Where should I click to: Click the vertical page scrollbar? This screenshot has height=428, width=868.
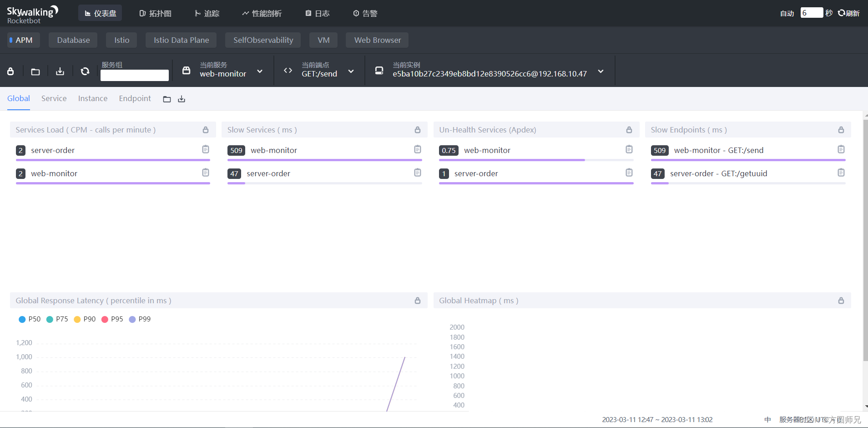tap(865, 240)
